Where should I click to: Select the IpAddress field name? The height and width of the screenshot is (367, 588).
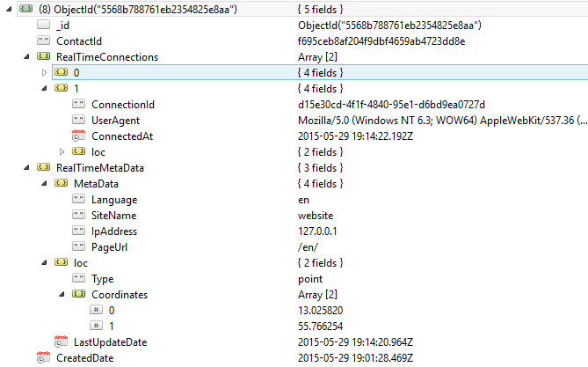click(x=114, y=231)
